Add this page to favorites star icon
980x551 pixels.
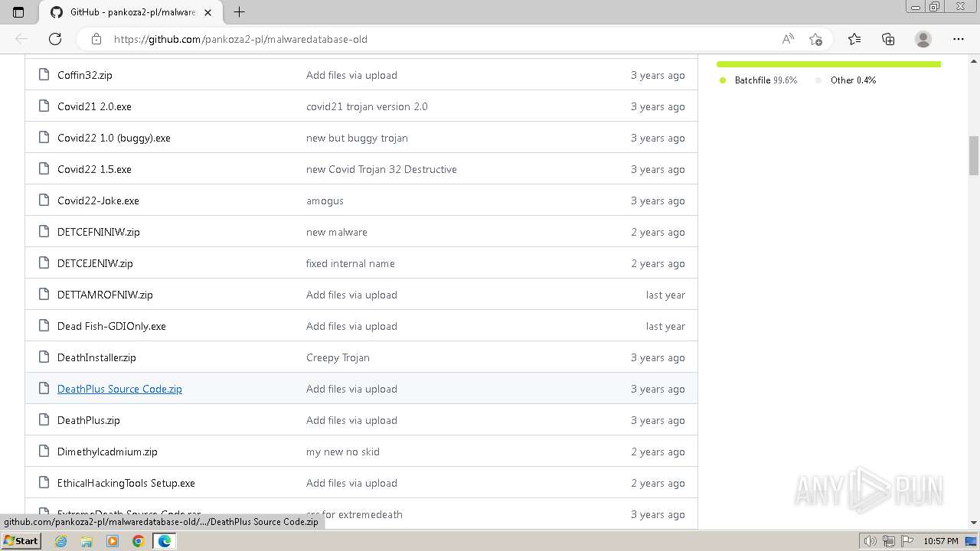click(815, 39)
